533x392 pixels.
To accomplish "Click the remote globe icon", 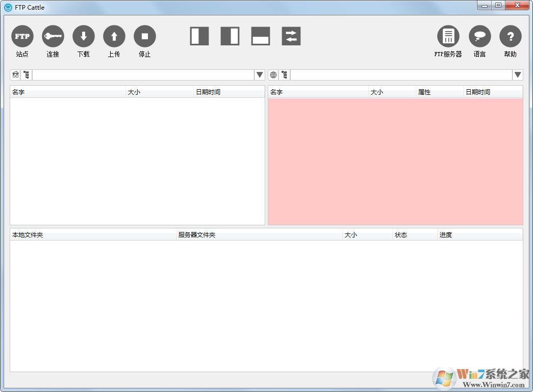I will 273,75.
